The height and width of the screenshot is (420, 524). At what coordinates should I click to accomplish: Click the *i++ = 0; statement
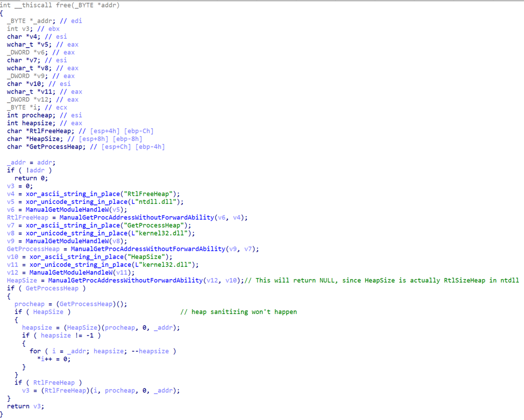[54, 359]
